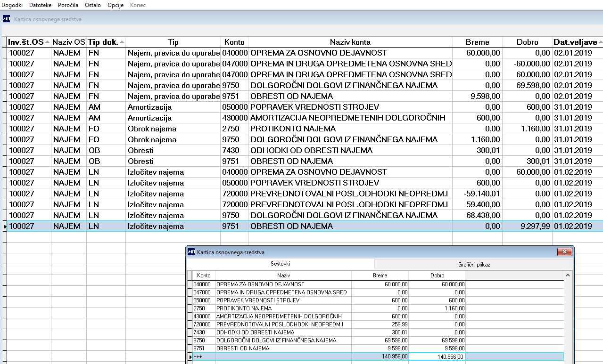Click the Naziv konta column header
603x364 pixels.
coord(350,42)
